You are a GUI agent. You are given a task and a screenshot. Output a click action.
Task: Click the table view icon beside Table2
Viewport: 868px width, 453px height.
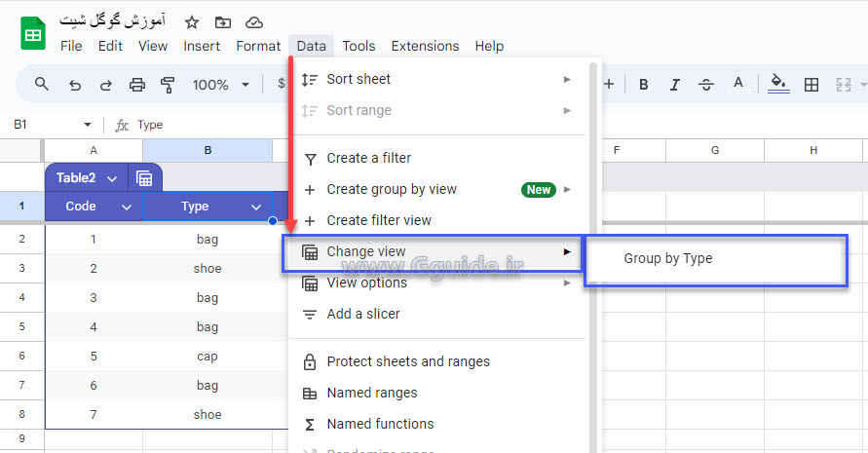(x=144, y=178)
